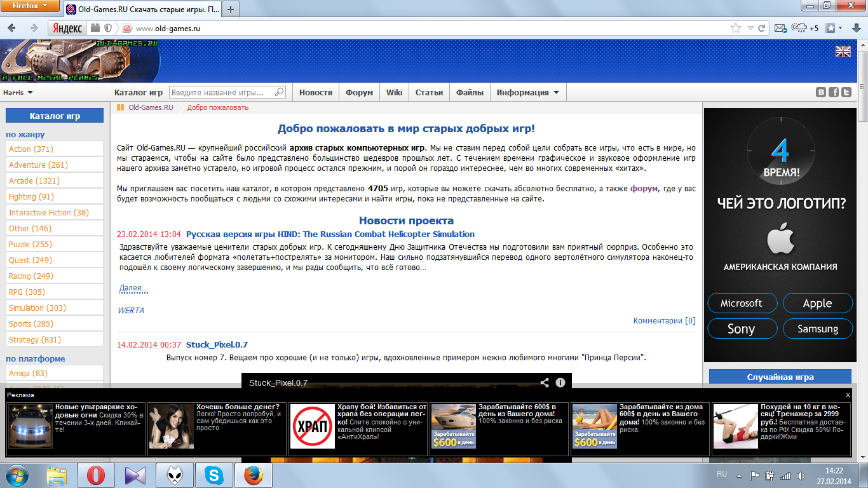
Task: Open the Статьи menu item
Action: tap(429, 92)
